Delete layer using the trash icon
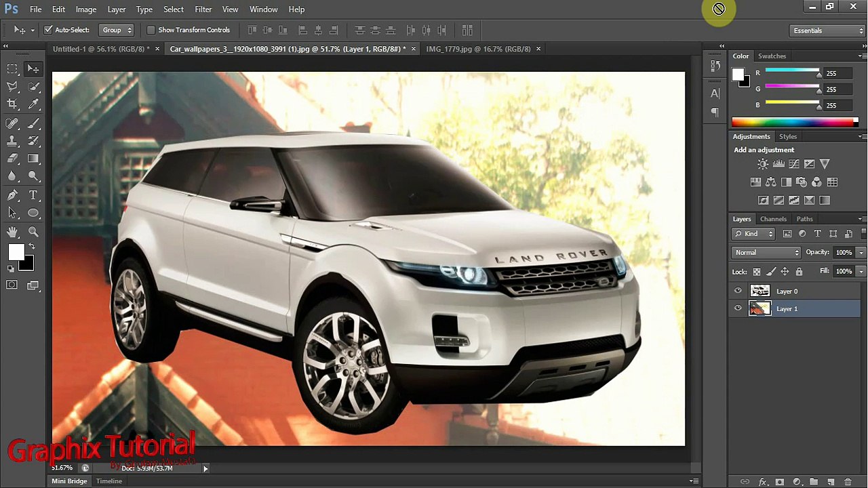Viewport: 868px width, 488px height. pos(848,482)
